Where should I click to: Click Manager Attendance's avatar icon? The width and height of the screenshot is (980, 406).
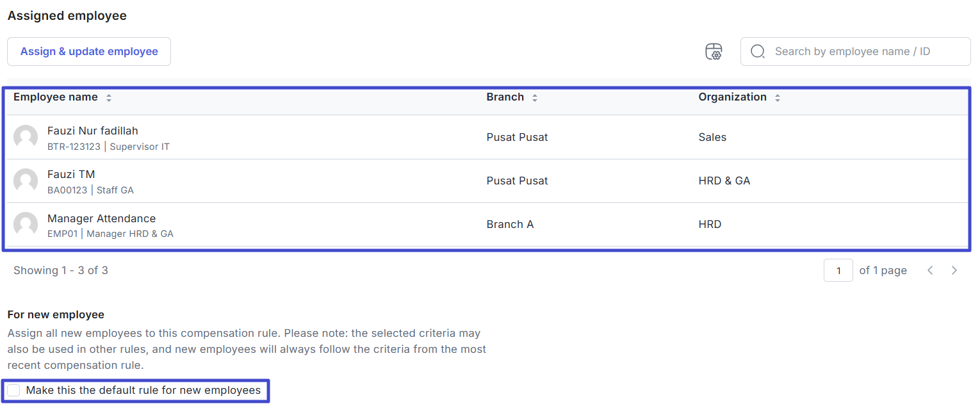(26, 225)
